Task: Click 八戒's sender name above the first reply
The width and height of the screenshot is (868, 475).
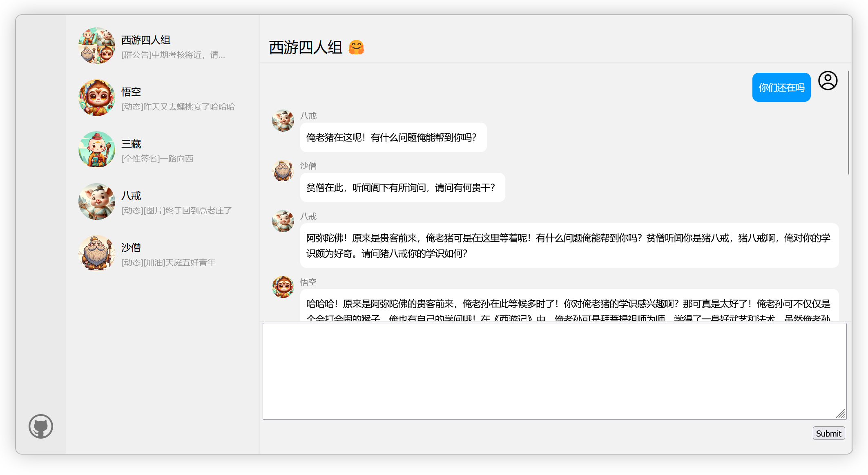Action: [x=308, y=116]
